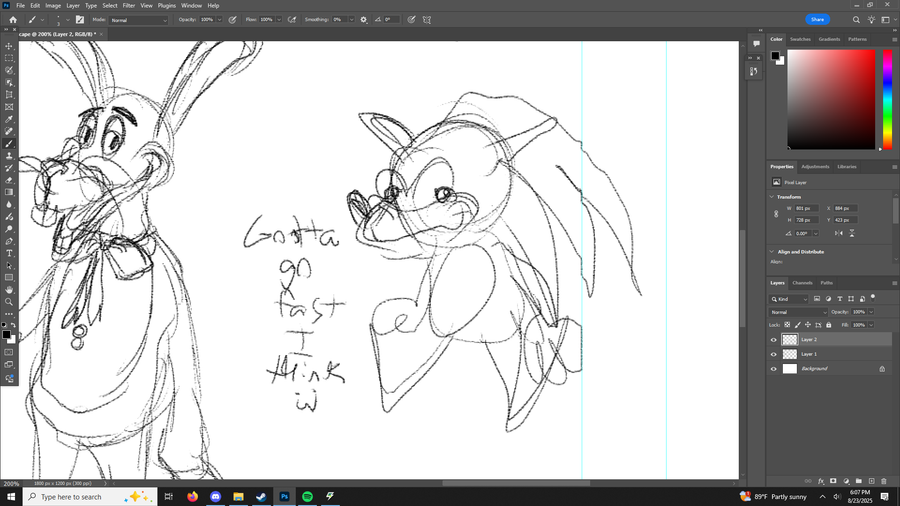Add a layer mask
This screenshot has height=506, width=900.
(833, 481)
